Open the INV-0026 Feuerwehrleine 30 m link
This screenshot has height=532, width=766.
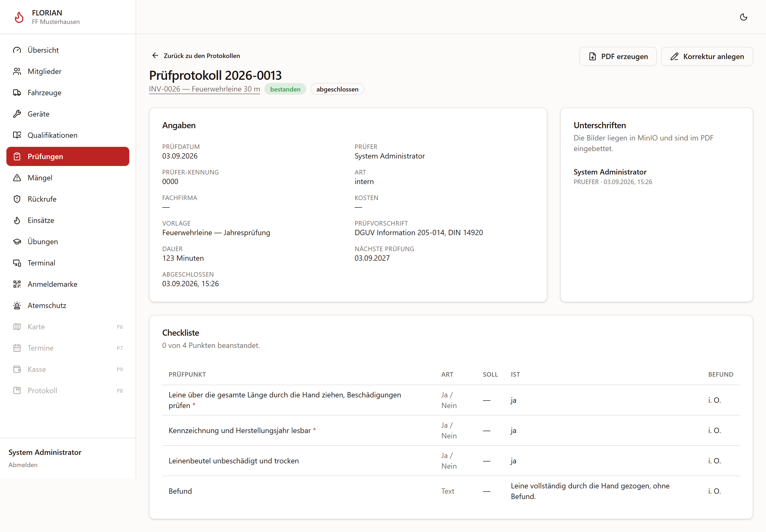[204, 89]
